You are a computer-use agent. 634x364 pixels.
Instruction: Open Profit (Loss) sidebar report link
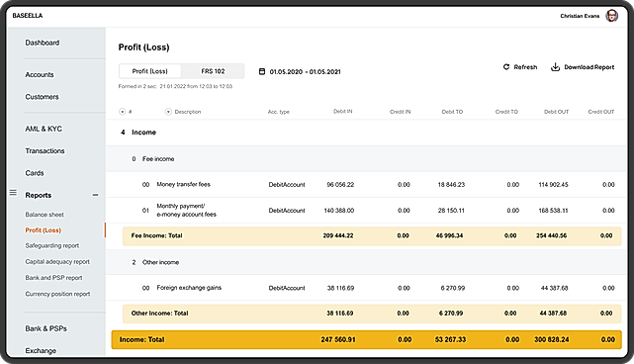(43, 230)
